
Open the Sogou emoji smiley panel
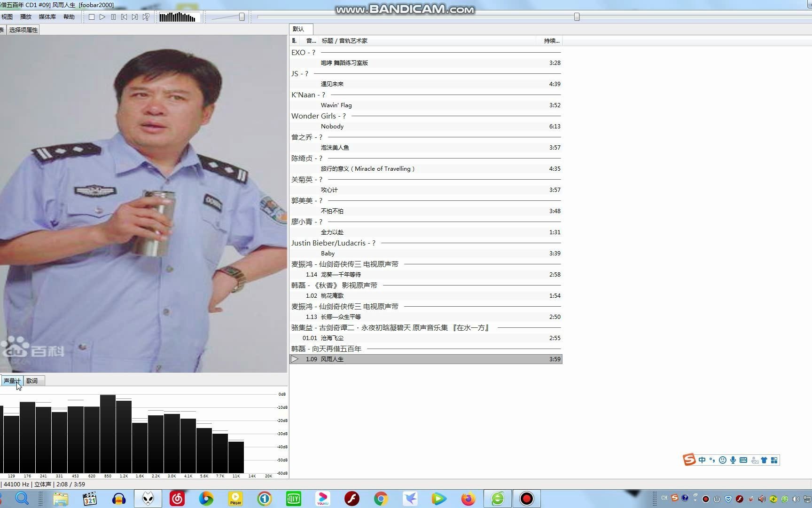[x=723, y=460]
